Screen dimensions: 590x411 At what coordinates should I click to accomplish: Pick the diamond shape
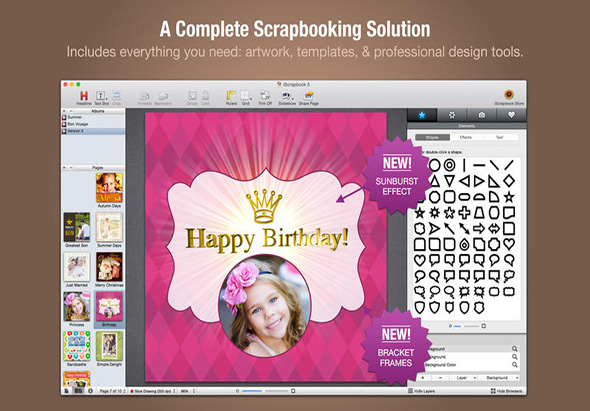click(x=509, y=181)
